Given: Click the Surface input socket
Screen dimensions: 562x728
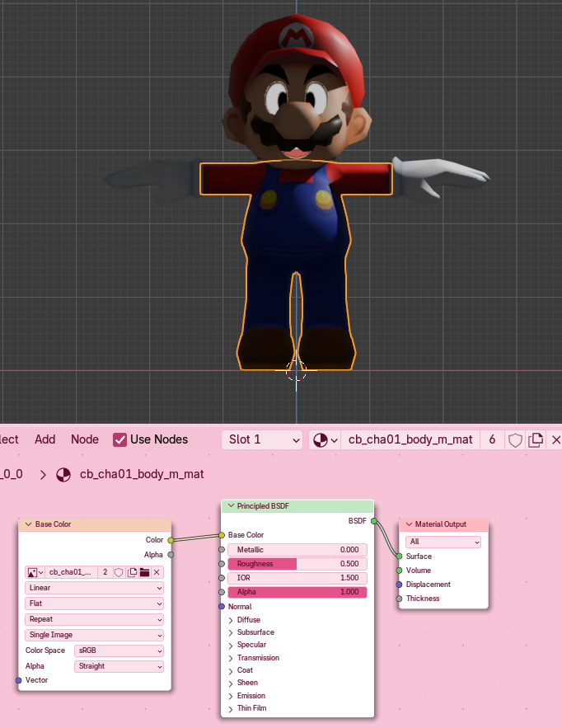Looking at the screenshot, I should (399, 557).
